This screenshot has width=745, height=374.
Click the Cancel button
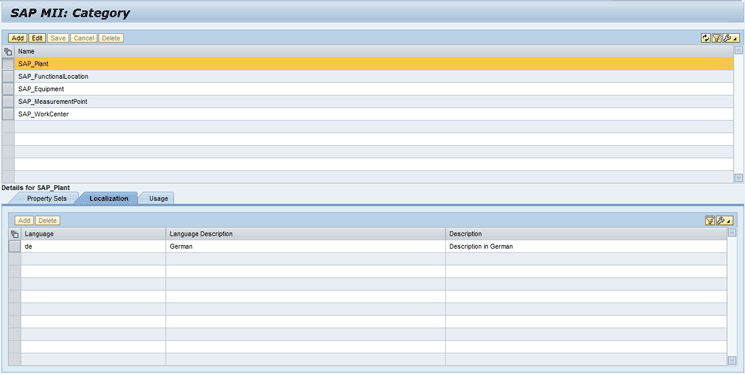point(84,38)
